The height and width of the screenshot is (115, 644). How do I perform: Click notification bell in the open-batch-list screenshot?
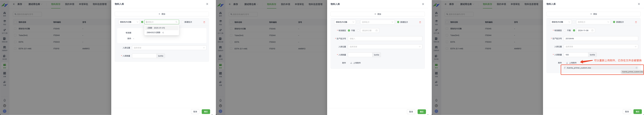point(4,100)
